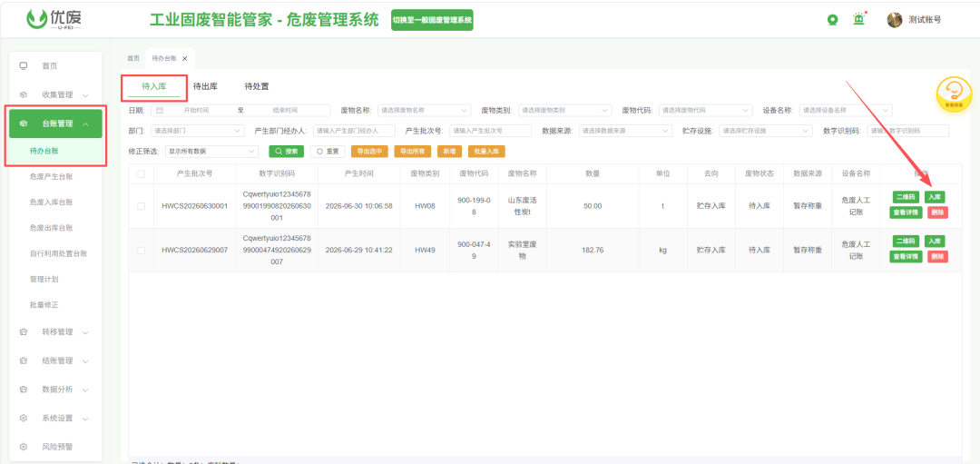Open the 废物名称 dropdown

[x=424, y=110]
